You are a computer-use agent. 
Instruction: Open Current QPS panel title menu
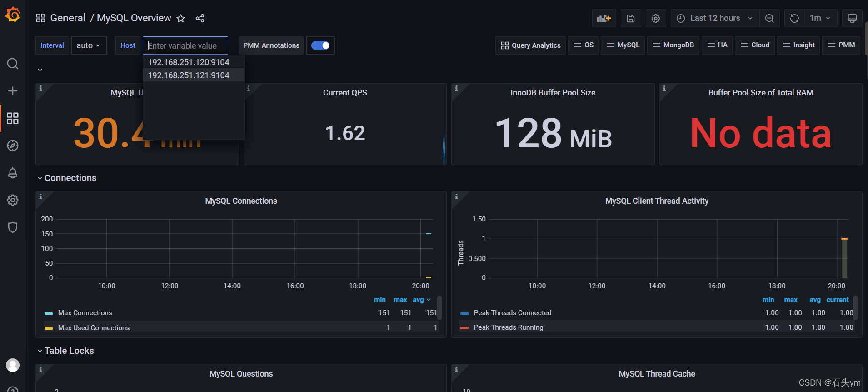tap(345, 93)
